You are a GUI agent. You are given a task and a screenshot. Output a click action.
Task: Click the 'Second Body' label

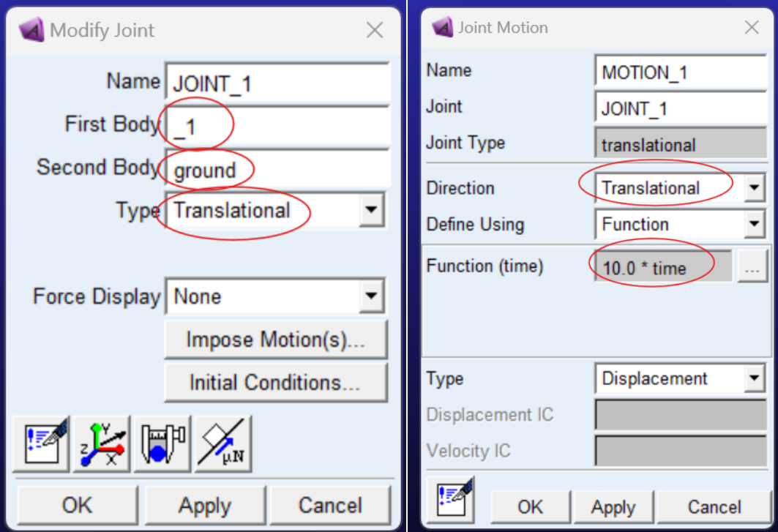pos(98,167)
